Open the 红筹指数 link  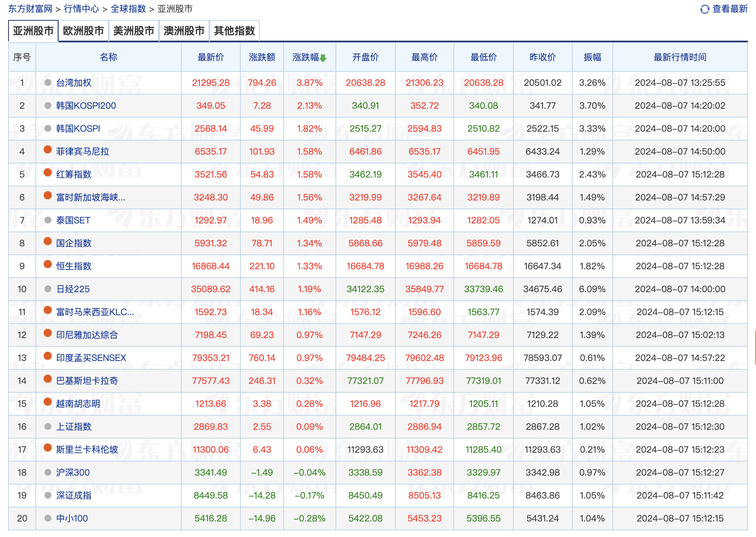[x=74, y=175]
